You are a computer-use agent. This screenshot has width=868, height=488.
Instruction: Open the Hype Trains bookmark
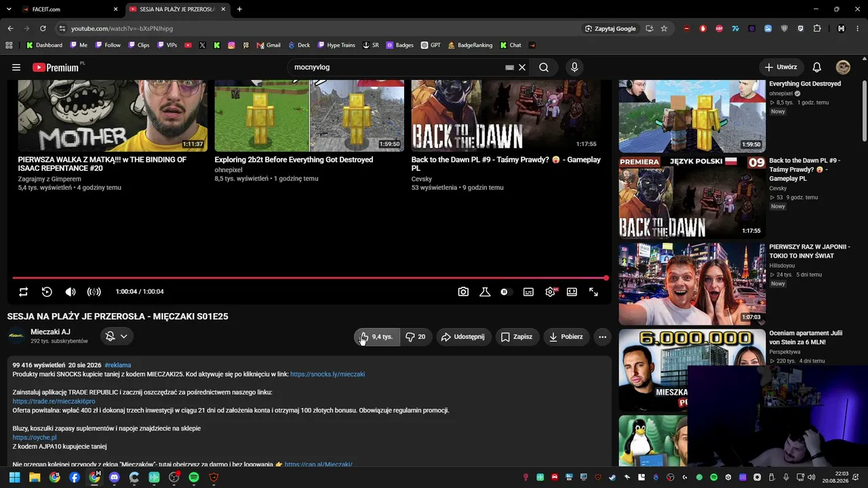point(336,45)
